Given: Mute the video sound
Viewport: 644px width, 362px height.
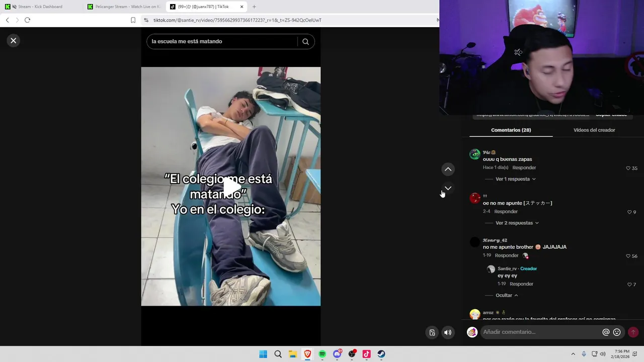Looking at the screenshot, I should coord(448,332).
